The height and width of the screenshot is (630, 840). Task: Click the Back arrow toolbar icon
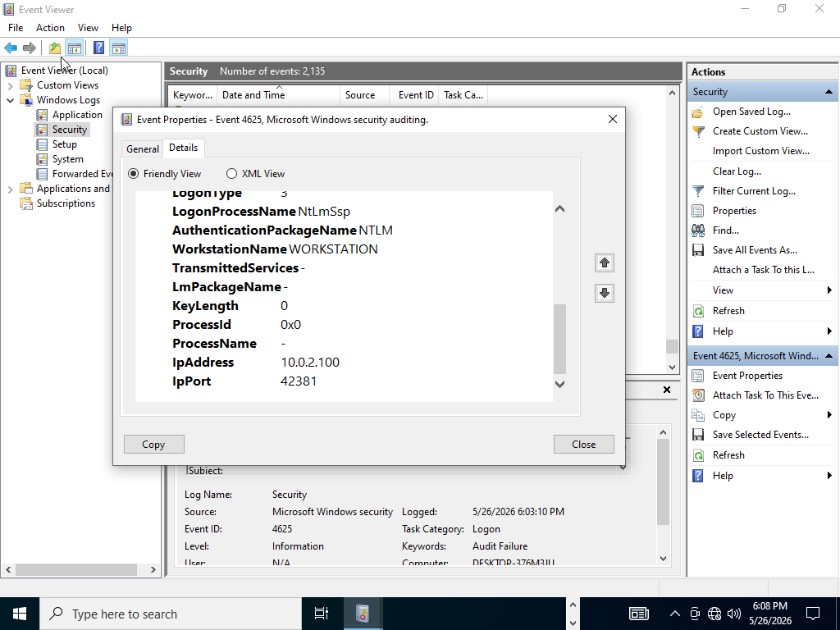11,48
